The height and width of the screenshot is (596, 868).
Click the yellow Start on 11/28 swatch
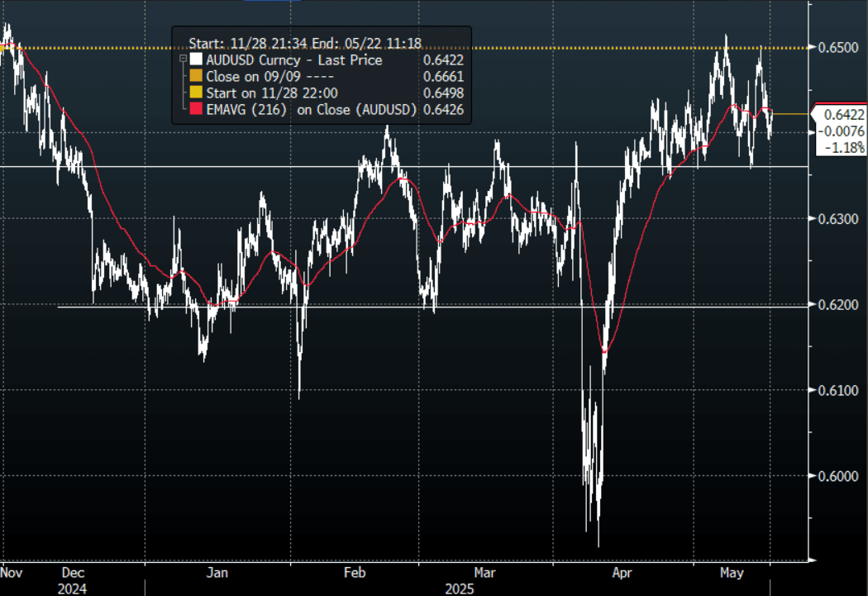196,93
